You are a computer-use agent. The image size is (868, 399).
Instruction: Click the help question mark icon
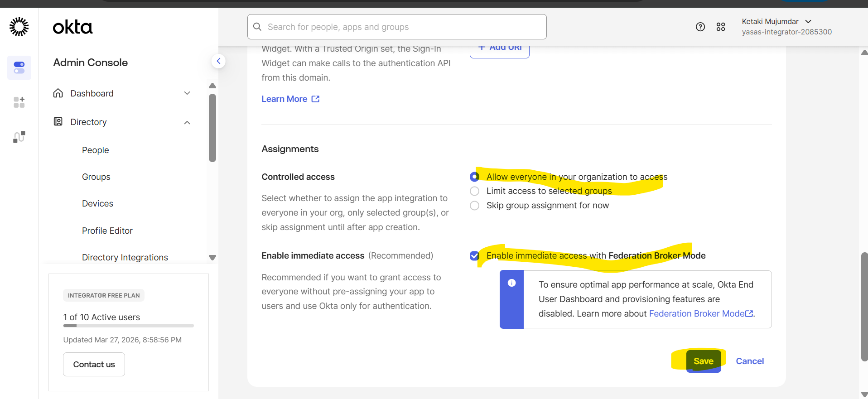pos(700,27)
